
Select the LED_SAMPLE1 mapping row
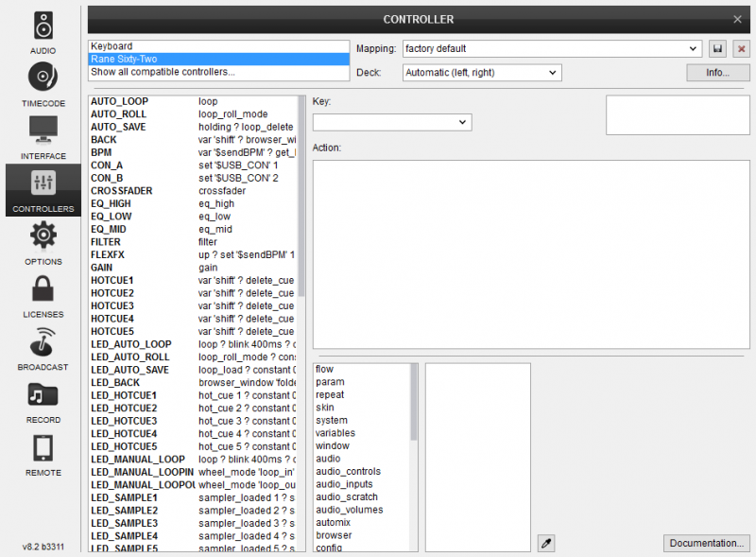point(194,498)
